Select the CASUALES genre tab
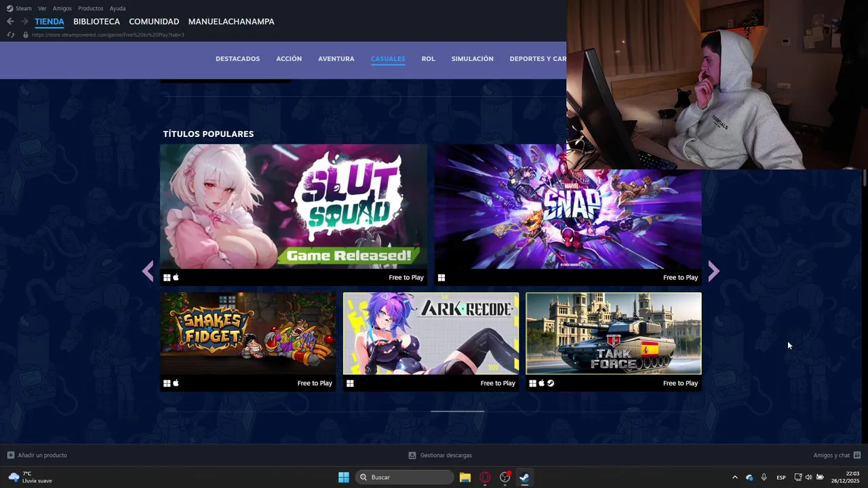The image size is (868, 488). 388,59
